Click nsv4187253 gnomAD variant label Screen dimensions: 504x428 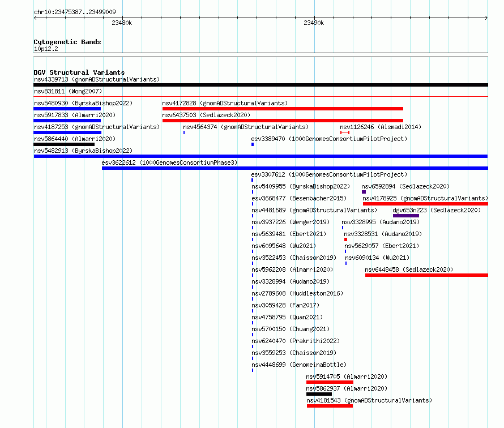[97, 127]
